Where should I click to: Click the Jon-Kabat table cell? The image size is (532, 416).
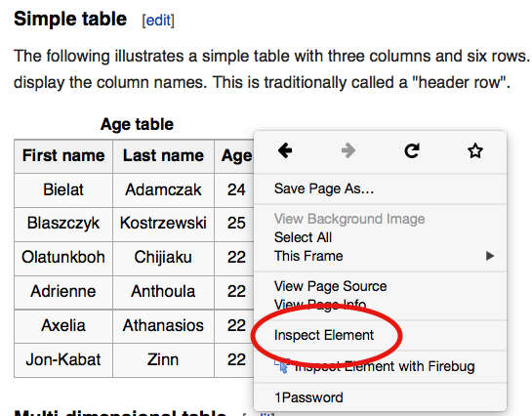click(x=63, y=359)
